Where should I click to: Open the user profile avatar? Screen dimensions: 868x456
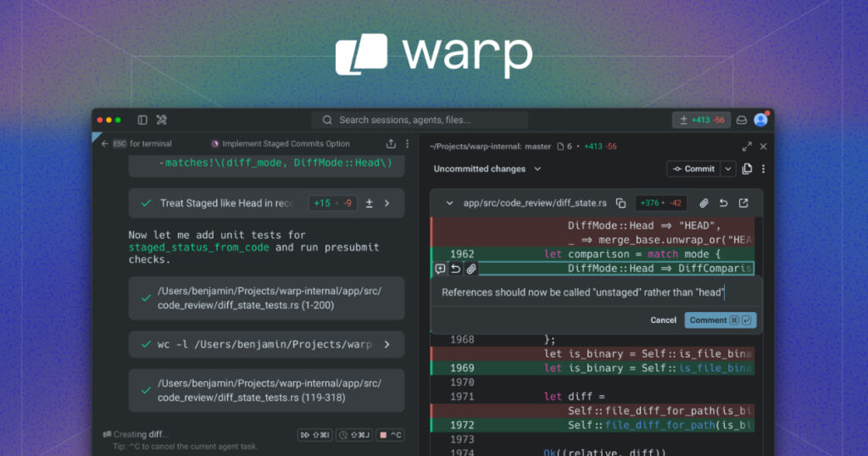coord(761,120)
